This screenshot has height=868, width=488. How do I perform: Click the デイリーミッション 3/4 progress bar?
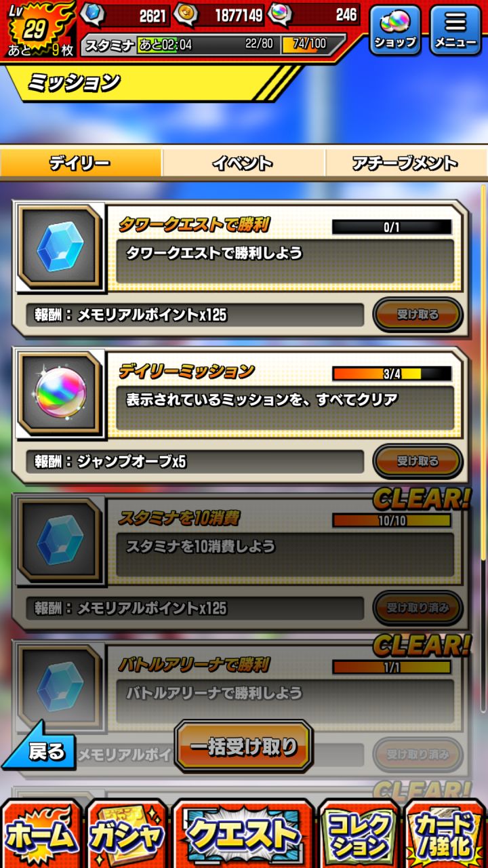[392, 374]
